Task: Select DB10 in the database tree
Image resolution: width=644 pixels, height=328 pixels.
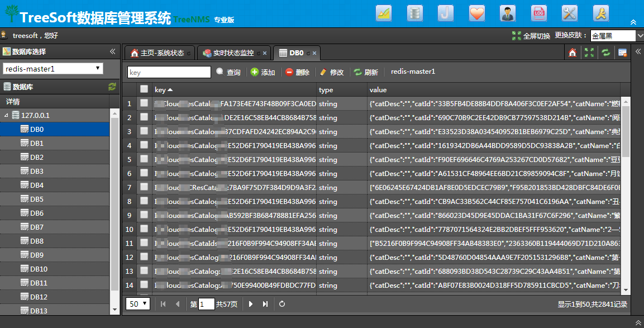Action: tap(55, 269)
